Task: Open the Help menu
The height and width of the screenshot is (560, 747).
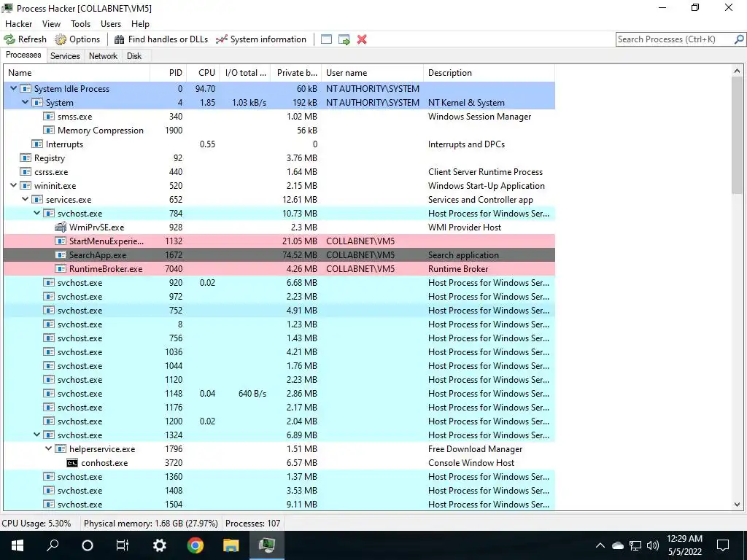Action: 140,24
